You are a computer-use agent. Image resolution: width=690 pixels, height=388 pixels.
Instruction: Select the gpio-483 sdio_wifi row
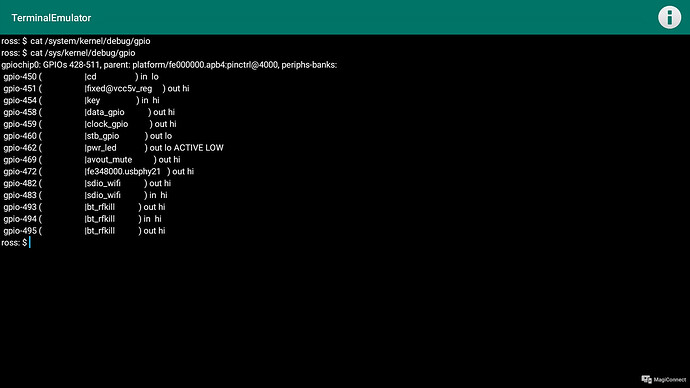point(85,195)
